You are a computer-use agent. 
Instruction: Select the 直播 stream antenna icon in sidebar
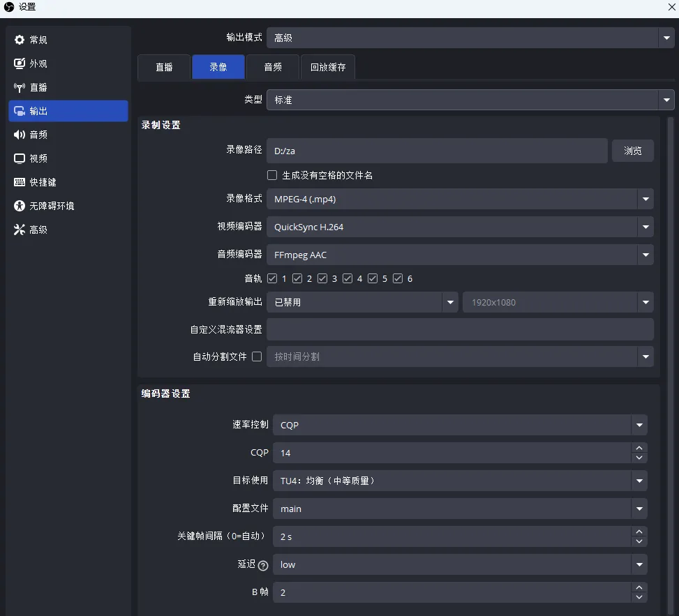coord(20,88)
